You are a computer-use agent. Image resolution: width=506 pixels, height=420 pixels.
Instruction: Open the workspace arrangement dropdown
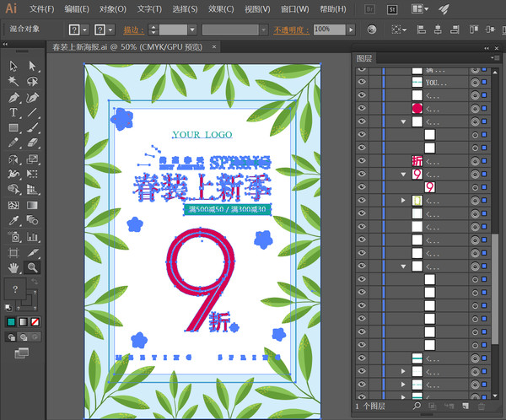pyautogui.click(x=420, y=9)
